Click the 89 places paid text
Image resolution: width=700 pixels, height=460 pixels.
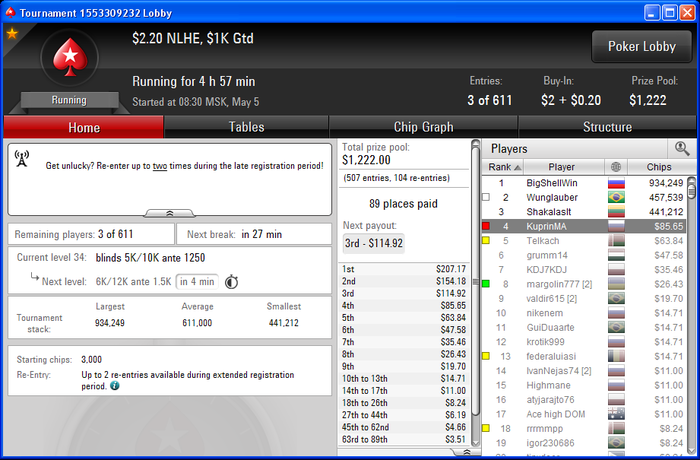(403, 204)
